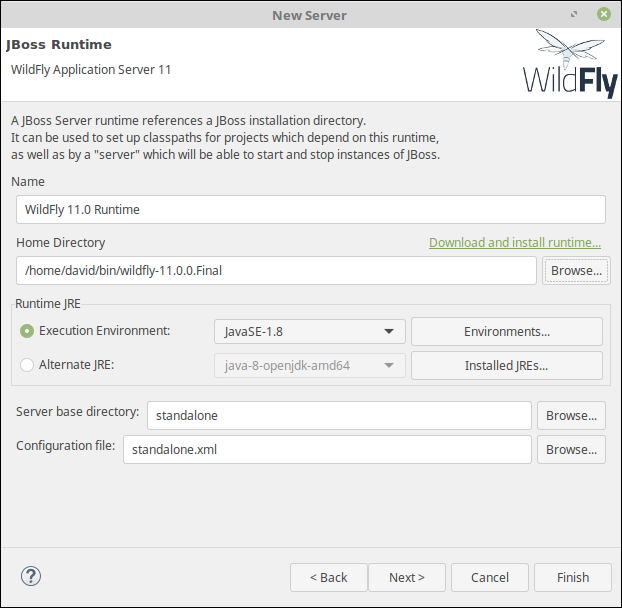Viewport: 622px width, 608px height.
Task: Browse for the Home Directory
Action: point(576,270)
